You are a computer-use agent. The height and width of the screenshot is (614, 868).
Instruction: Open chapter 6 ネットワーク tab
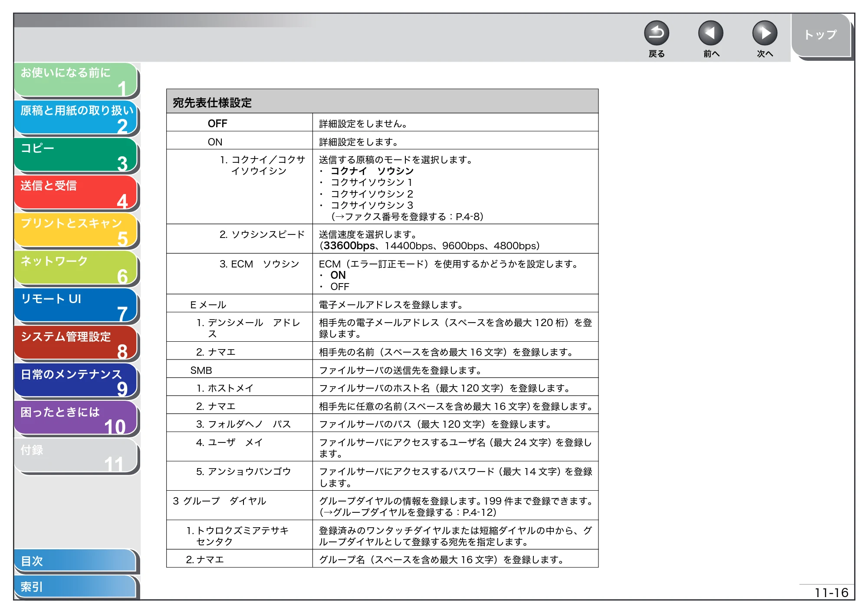pyautogui.click(x=76, y=268)
